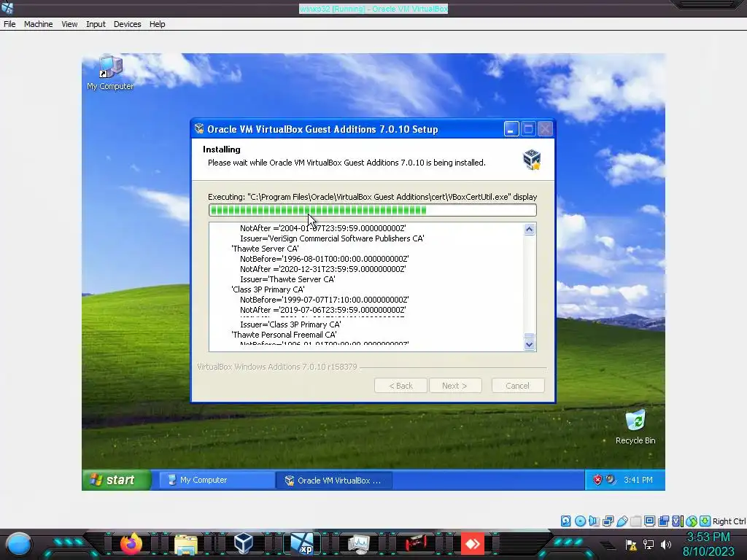Click the log scroll-down arrow
Viewport: 747px width, 560px height.
530,344
